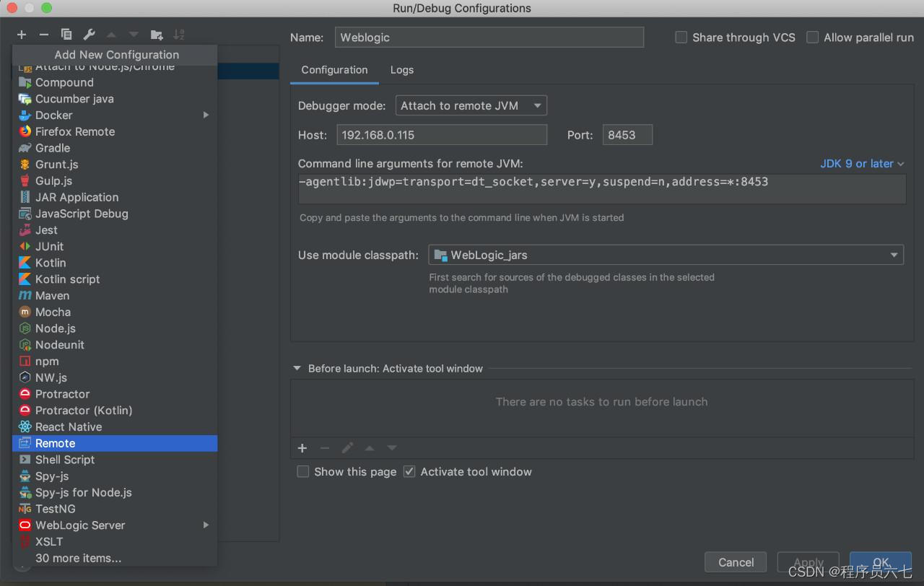Image resolution: width=924 pixels, height=586 pixels.
Task: Click the Move to new folder icon
Action: (x=157, y=35)
